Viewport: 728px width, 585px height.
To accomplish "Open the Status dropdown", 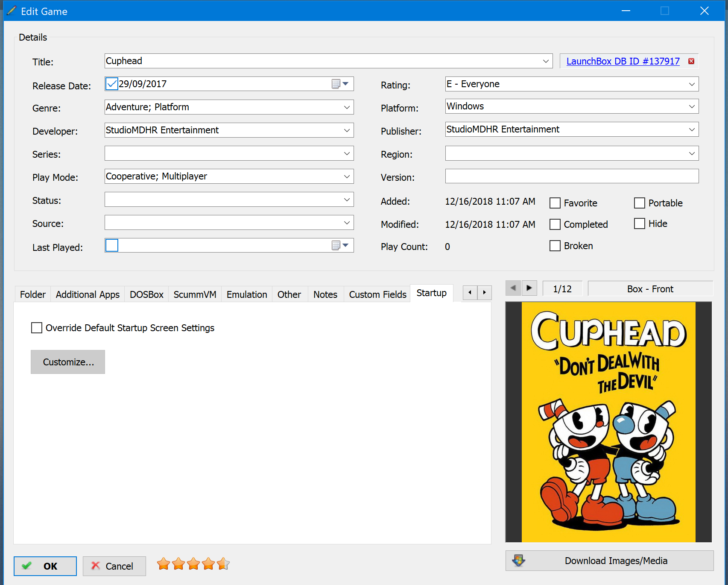I will tap(347, 200).
